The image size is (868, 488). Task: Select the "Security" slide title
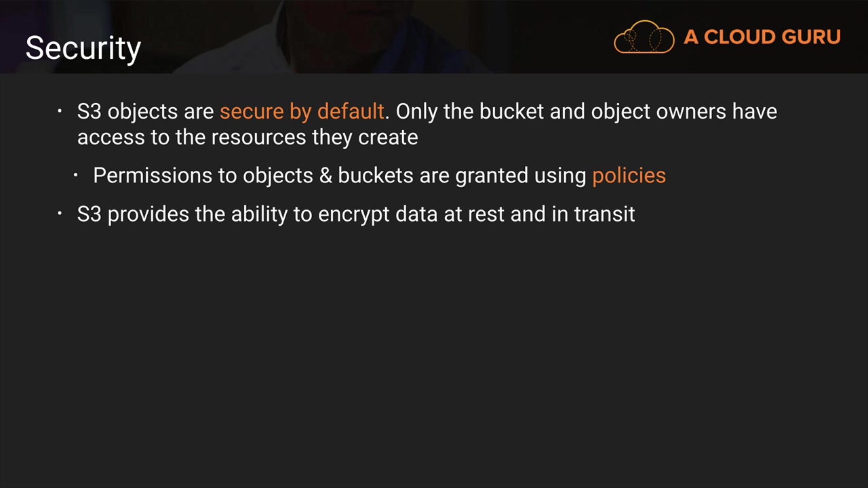coord(83,48)
